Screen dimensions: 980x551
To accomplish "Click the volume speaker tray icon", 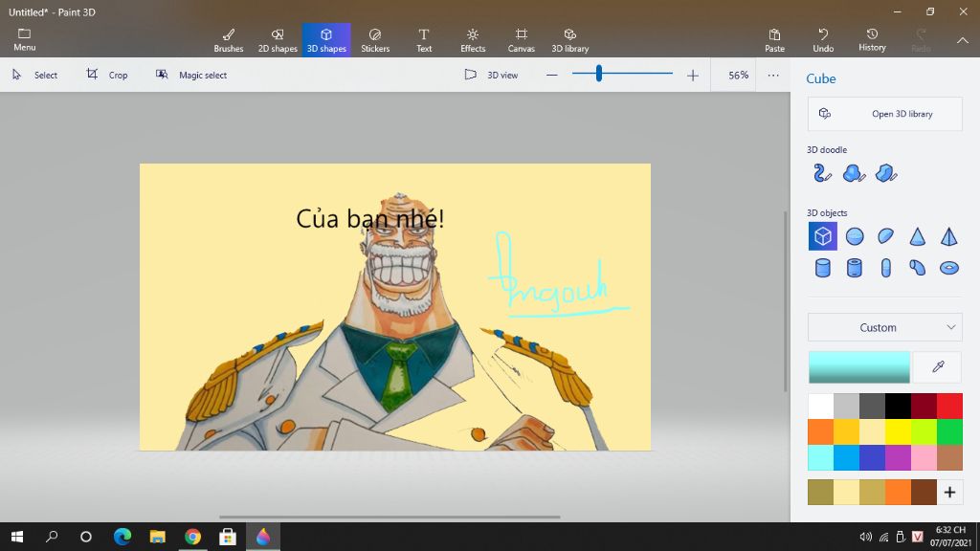I will [x=865, y=537].
